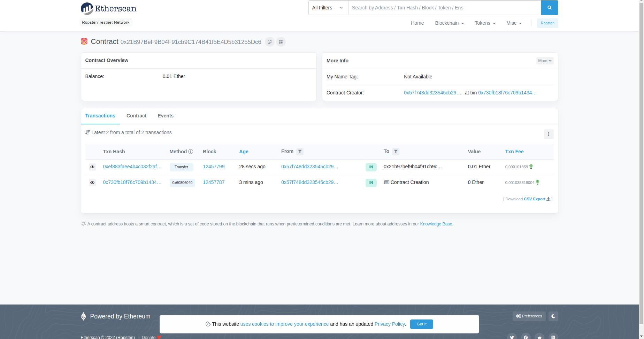This screenshot has width=644, height=339.
Task: Switch to the Transactions tab
Action: [x=100, y=116]
